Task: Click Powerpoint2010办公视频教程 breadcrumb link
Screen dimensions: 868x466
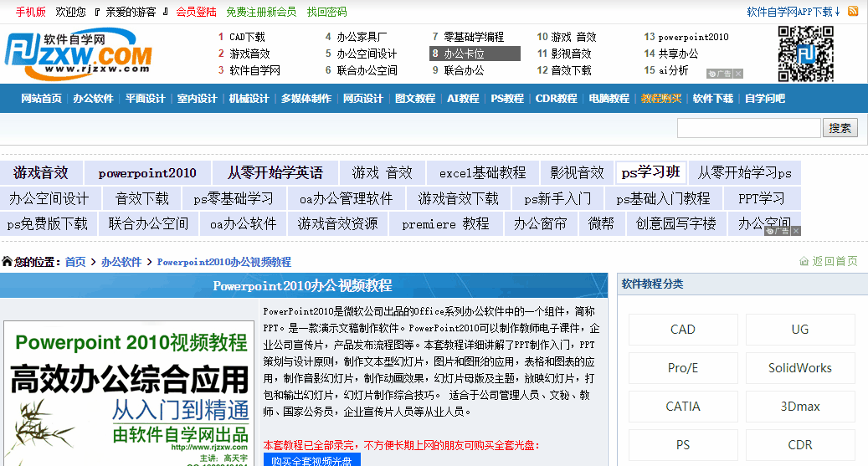Action: (x=224, y=262)
